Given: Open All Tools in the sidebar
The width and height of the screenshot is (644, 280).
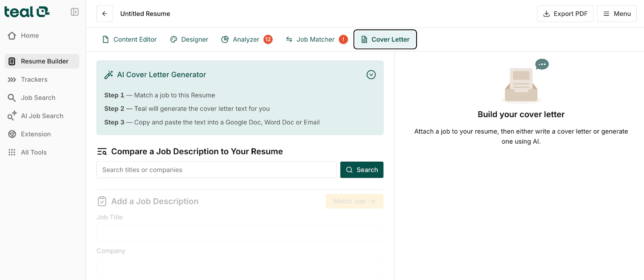Looking at the screenshot, I should pyautogui.click(x=42, y=152).
